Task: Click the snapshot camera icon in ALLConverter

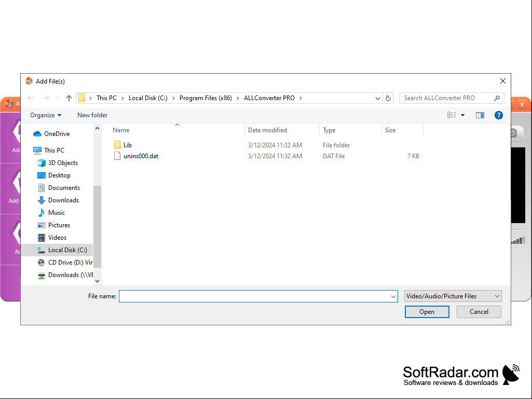Action: (514, 133)
